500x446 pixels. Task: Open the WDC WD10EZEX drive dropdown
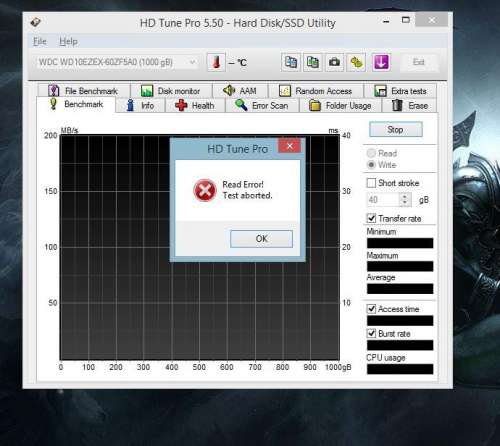(117, 62)
